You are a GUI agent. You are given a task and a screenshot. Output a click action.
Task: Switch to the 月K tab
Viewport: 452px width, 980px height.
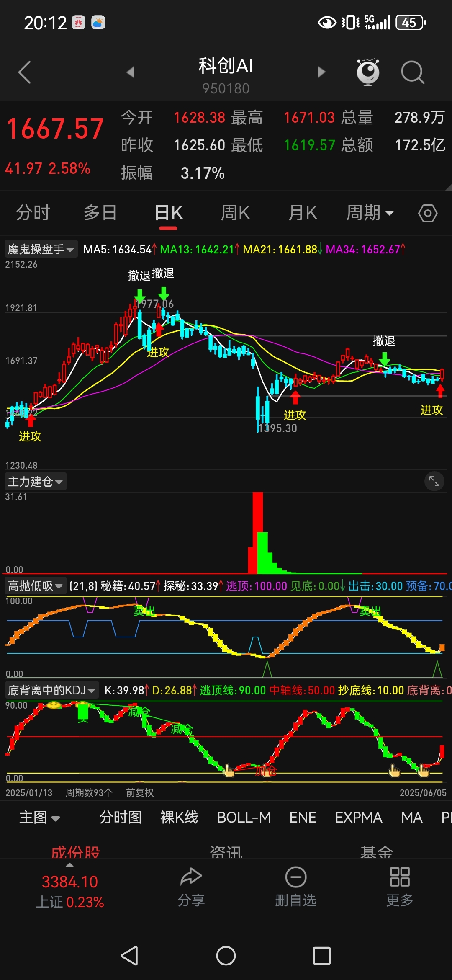point(303,213)
